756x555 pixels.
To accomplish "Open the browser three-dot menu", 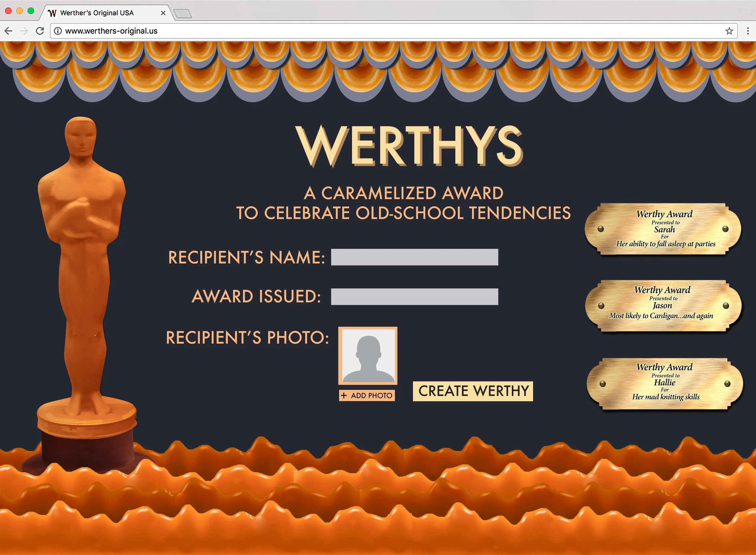I will tap(748, 31).
